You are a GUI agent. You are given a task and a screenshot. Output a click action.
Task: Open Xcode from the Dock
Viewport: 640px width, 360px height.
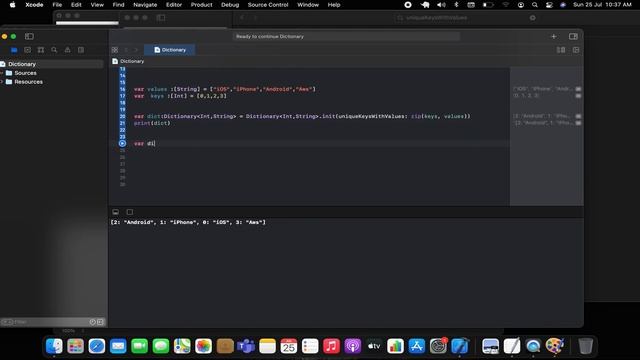click(460, 346)
